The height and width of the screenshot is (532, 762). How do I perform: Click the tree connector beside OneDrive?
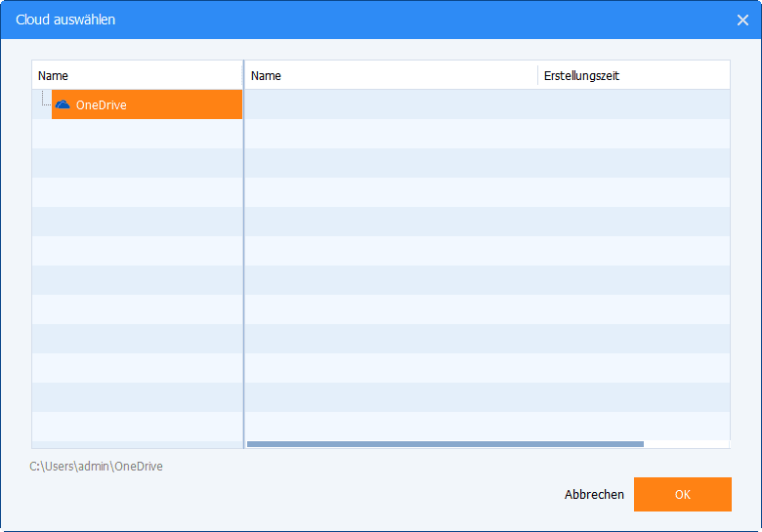coord(44,102)
